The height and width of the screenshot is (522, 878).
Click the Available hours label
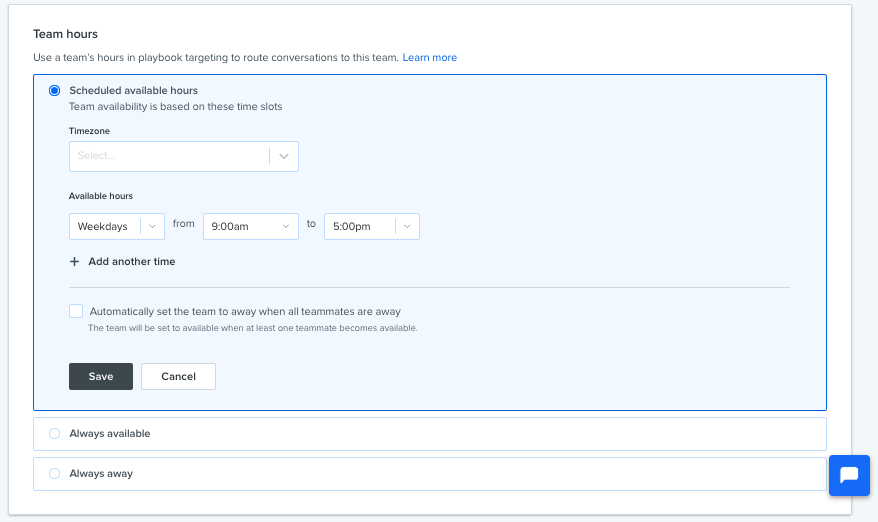tap(101, 196)
